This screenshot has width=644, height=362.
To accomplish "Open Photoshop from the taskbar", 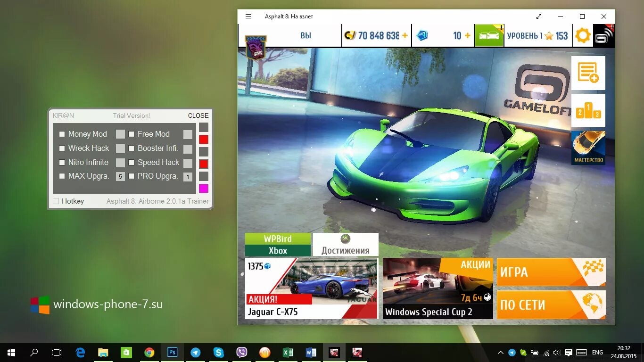I will click(173, 352).
